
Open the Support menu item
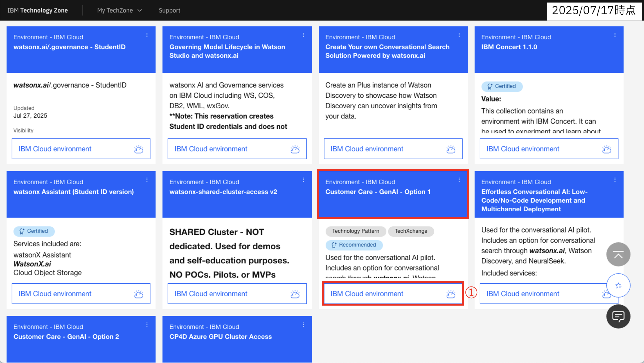(x=169, y=10)
